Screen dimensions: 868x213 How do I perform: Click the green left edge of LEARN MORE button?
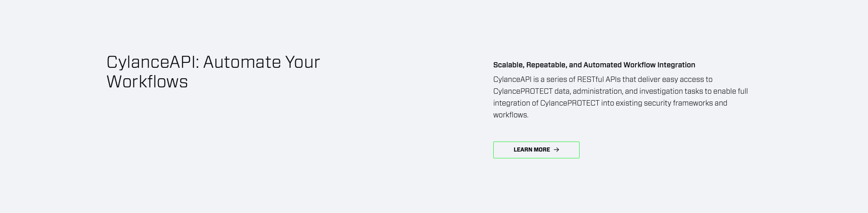pyautogui.click(x=494, y=150)
